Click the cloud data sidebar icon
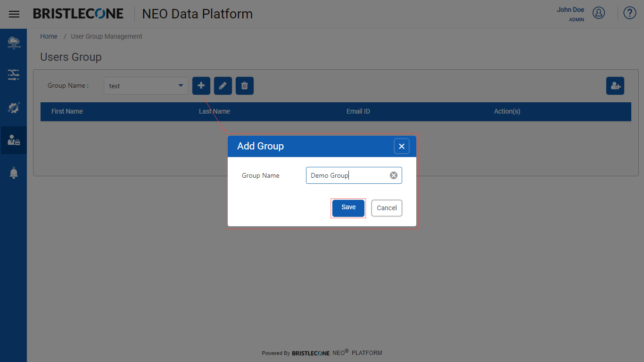This screenshot has width=644, height=362. [x=14, y=43]
